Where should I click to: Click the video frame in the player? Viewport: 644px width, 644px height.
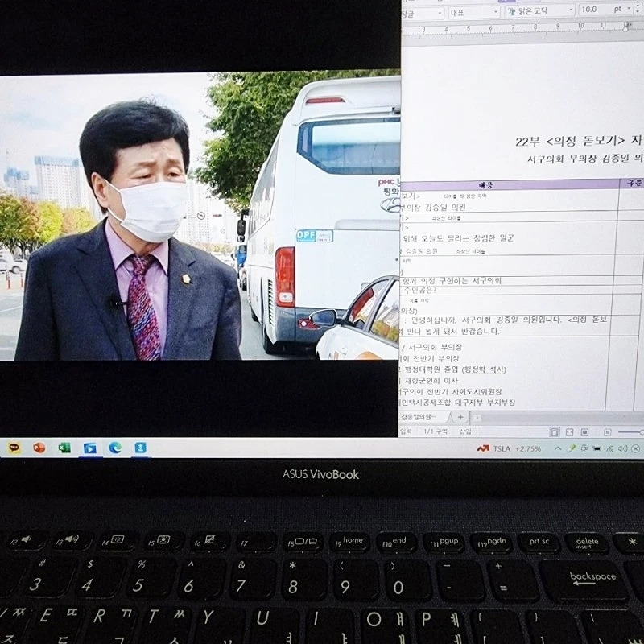(x=200, y=216)
